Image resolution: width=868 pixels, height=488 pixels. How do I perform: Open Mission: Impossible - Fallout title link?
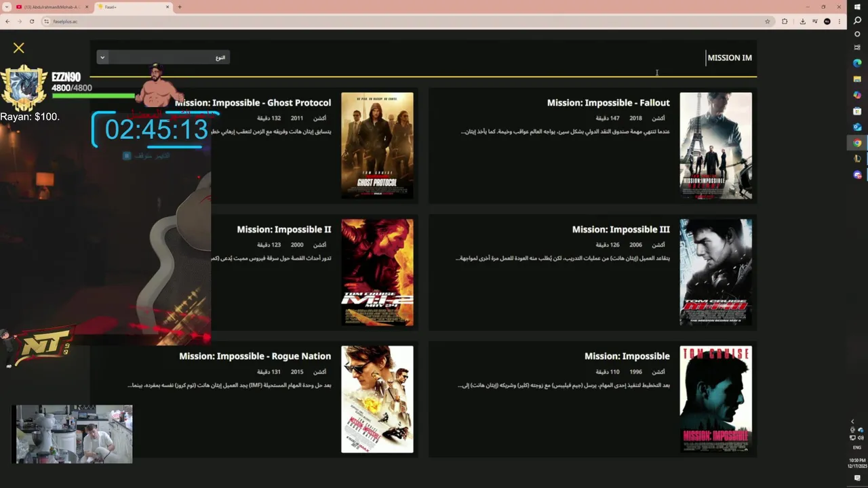click(608, 103)
